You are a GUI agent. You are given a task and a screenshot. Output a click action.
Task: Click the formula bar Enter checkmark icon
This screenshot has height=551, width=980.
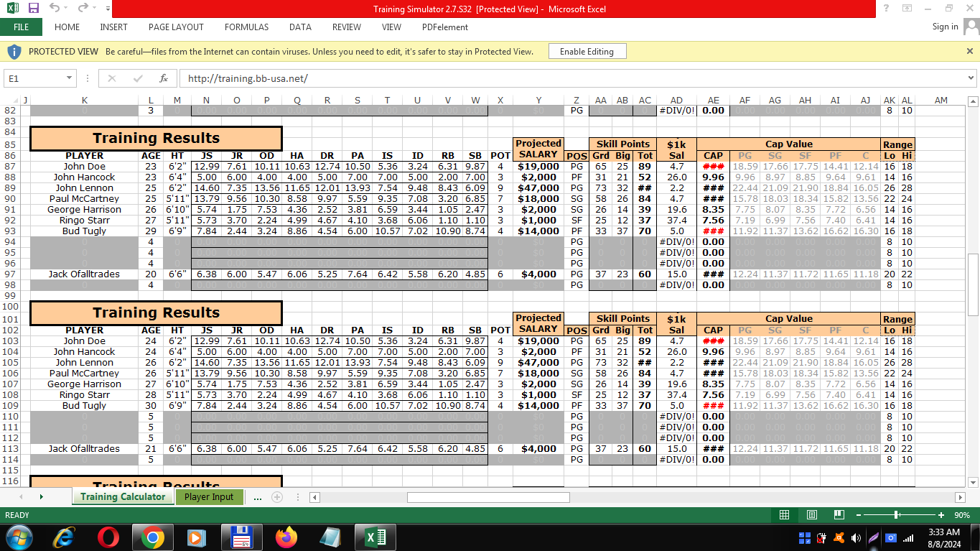click(x=138, y=78)
